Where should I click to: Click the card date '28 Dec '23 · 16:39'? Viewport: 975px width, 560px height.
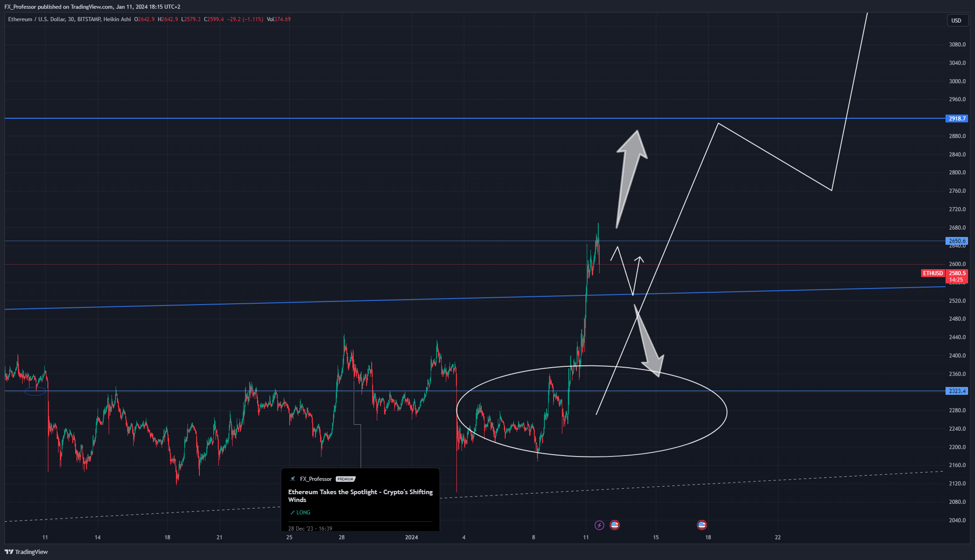pyautogui.click(x=310, y=528)
